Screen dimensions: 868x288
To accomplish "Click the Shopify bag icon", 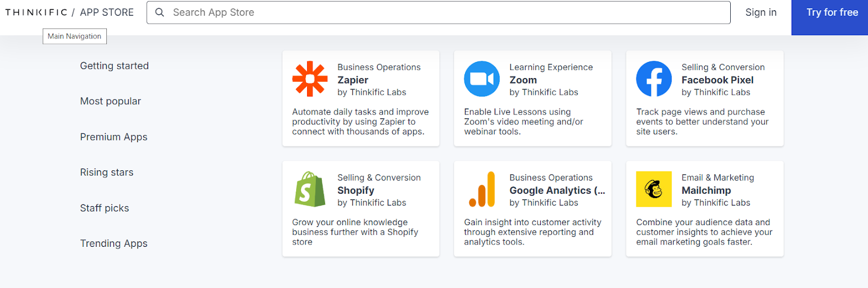I will 310,189.
